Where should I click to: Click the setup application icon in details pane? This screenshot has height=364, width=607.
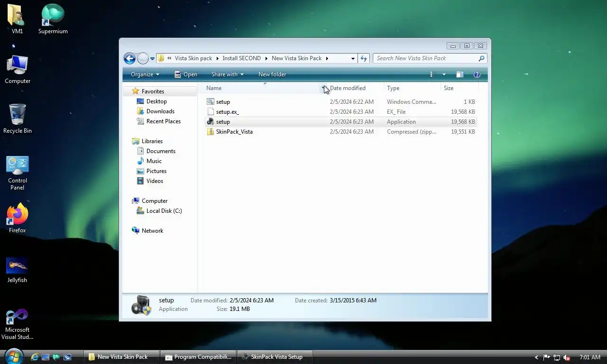click(141, 305)
